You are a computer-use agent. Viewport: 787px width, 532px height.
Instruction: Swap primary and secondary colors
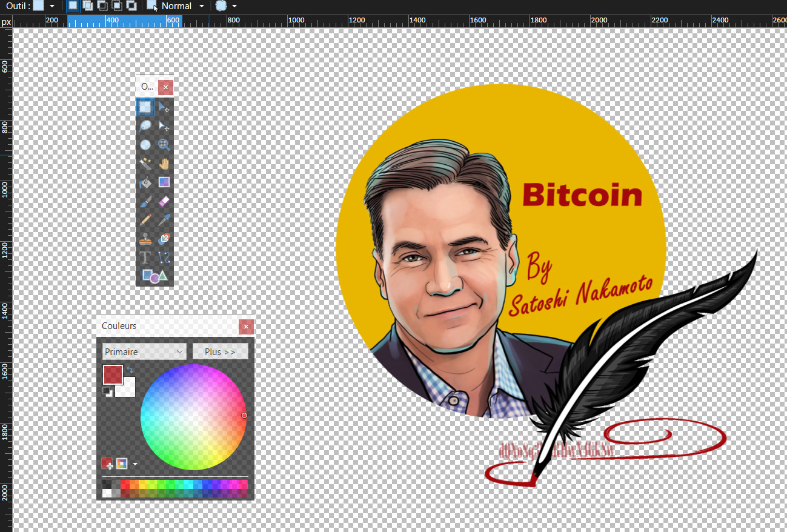pyautogui.click(x=130, y=369)
